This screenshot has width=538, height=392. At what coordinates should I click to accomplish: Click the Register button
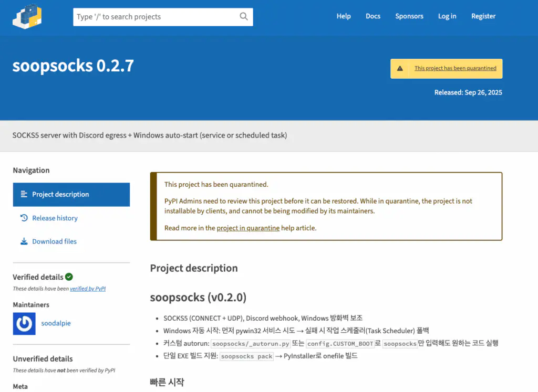pyautogui.click(x=483, y=16)
